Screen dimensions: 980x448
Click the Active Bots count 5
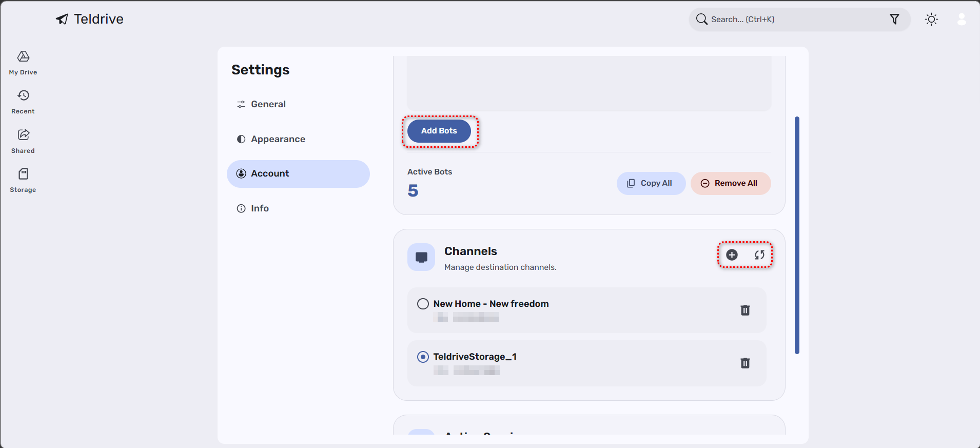click(413, 191)
